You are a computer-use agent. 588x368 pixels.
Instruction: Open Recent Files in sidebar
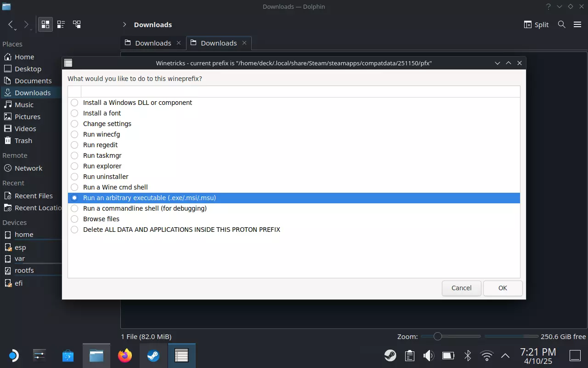coord(31,196)
